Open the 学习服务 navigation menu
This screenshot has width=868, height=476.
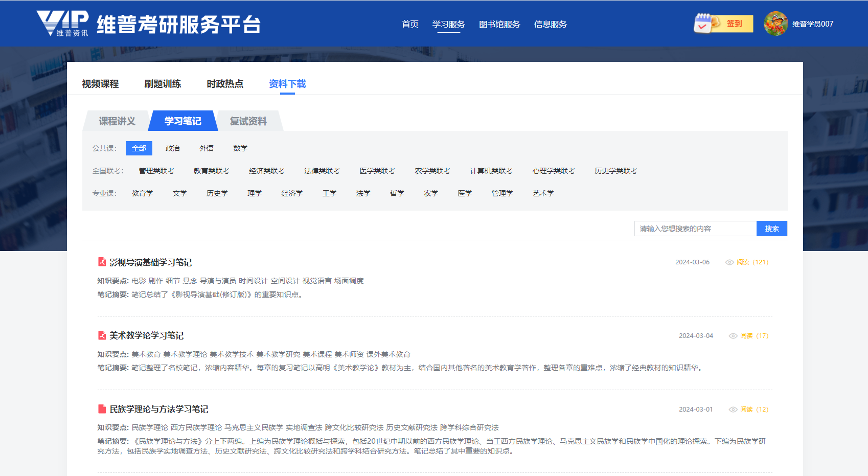coord(449,24)
